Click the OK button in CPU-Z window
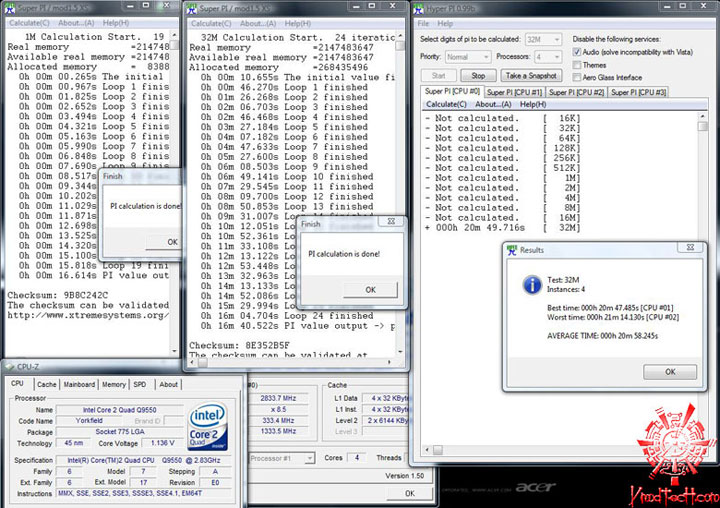This screenshot has height=508, width=720. (x=410, y=493)
